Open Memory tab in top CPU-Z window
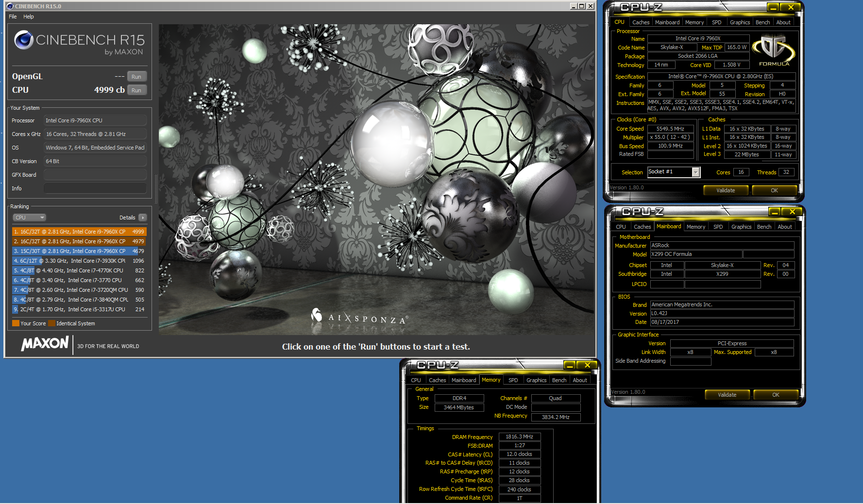863x504 pixels. click(694, 22)
